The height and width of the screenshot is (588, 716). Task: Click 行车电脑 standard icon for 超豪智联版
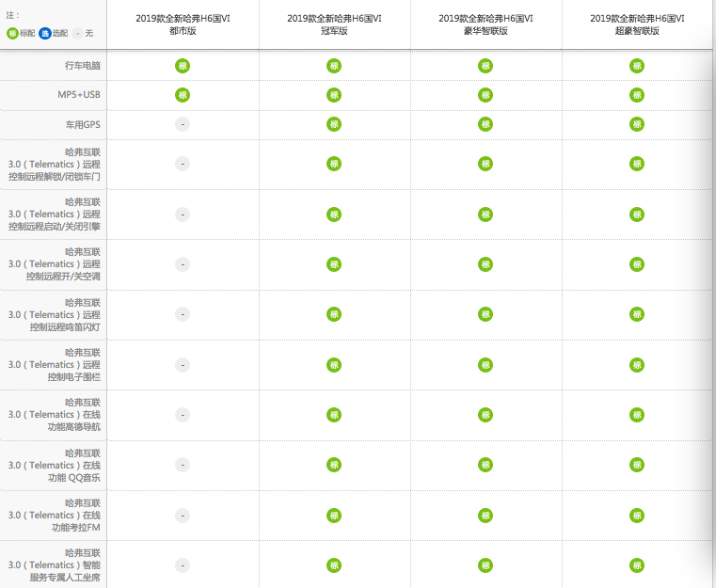point(637,66)
